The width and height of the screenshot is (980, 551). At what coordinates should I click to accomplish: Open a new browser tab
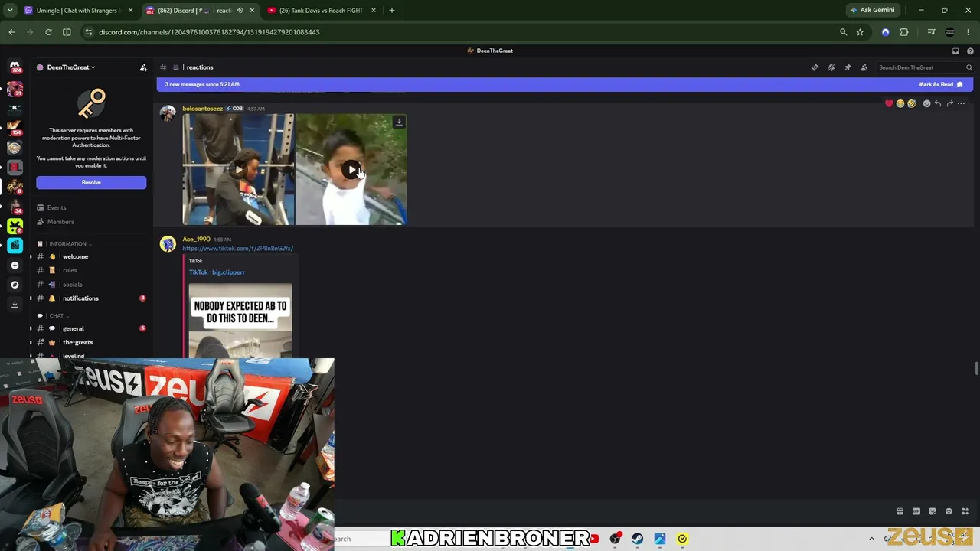point(391,10)
